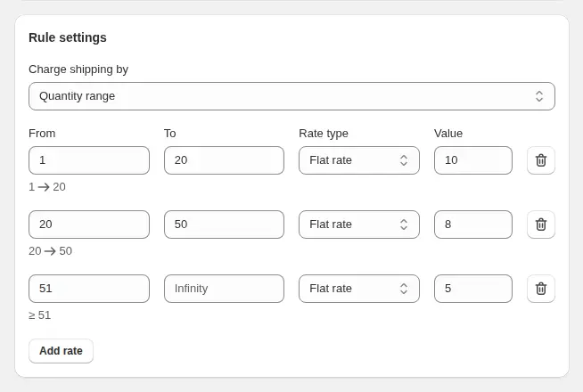The width and height of the screenshot is (583, 392).
Task: Open the Charge shipping by dropdown
Action: (x=291, y=96)
